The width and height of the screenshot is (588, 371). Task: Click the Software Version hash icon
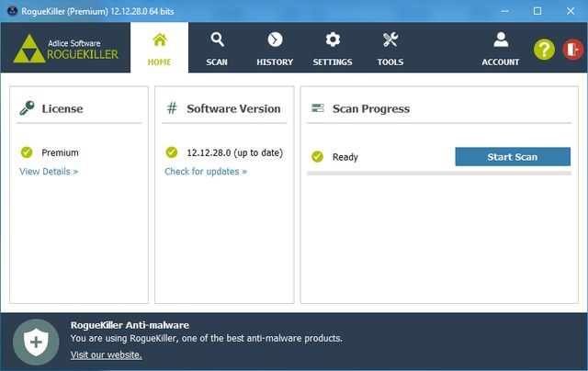(x=172, y=108)
